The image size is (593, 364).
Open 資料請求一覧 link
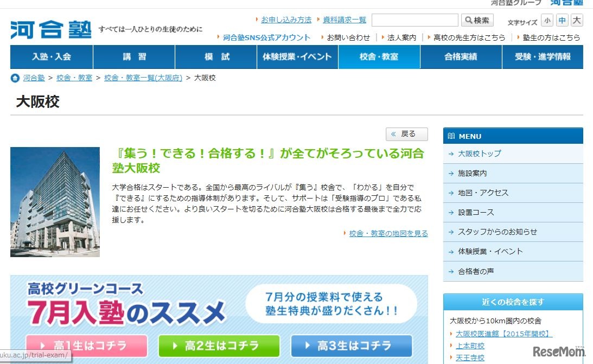pos(345,20)
